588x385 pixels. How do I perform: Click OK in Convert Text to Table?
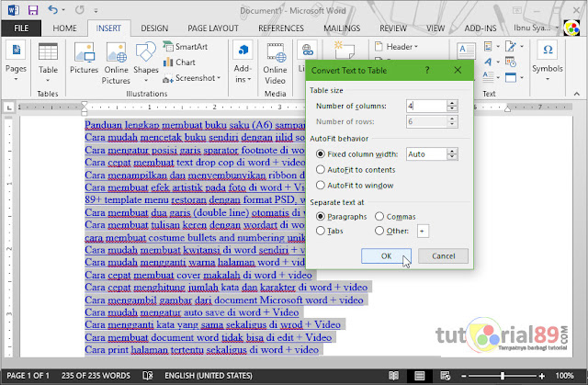(x=386, y=255)
